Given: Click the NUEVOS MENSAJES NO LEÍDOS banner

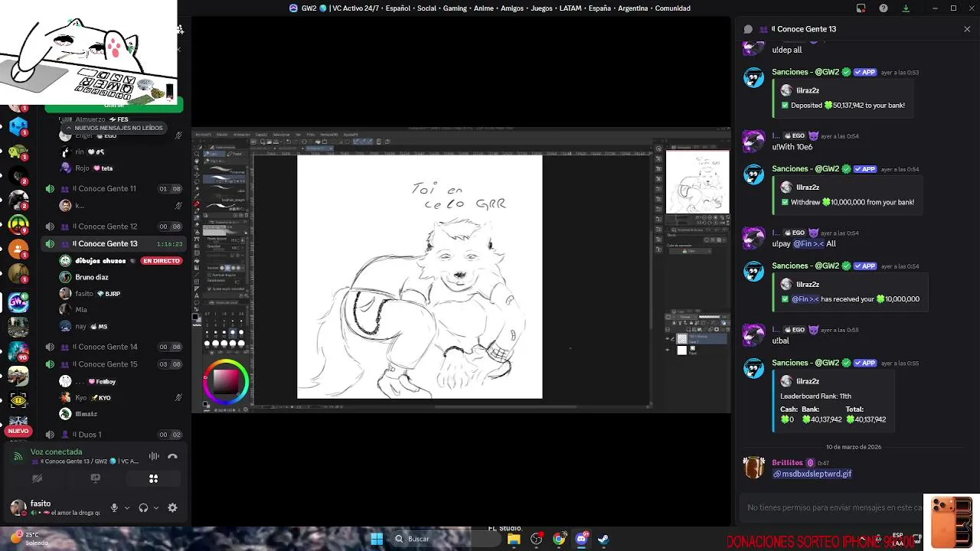Looking at the screenshot, I should coord(115,128).
